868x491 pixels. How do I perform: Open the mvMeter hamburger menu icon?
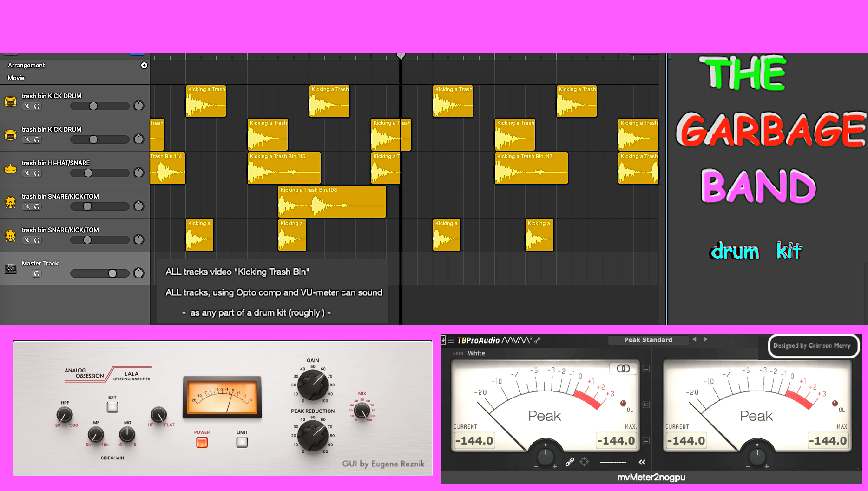(x=451, y=340)
